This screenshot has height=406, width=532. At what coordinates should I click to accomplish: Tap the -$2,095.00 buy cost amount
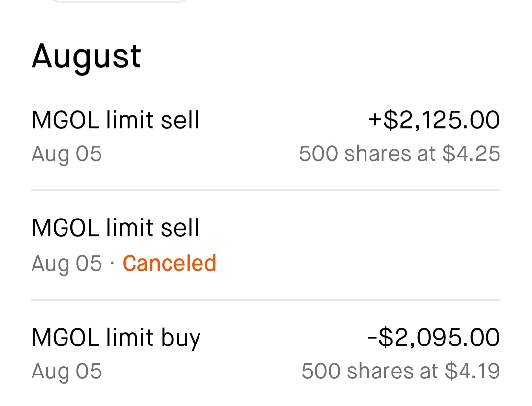pos(434,338)
